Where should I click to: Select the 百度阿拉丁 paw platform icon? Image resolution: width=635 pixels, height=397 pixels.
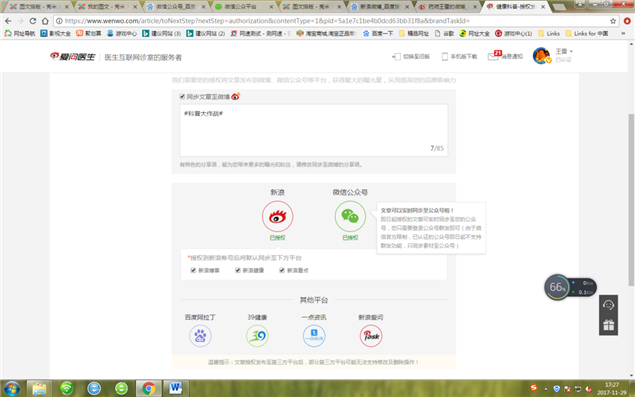200,336
